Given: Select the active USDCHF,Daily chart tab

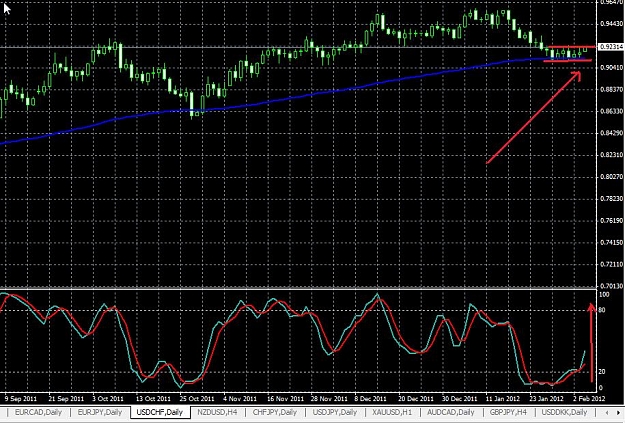Looking at the screenshot, I should click(159, 412).
